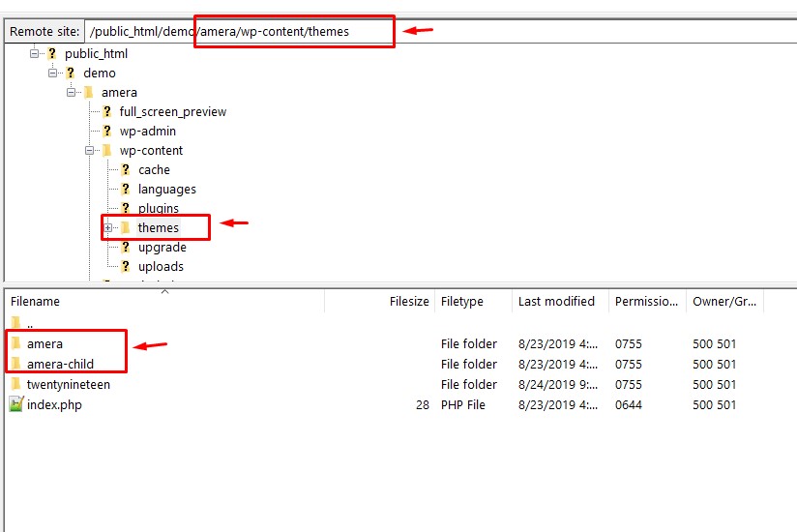Select the languages folder in tree
The width and height of the screenshot is (797, 532).
(x=166, y=190)
